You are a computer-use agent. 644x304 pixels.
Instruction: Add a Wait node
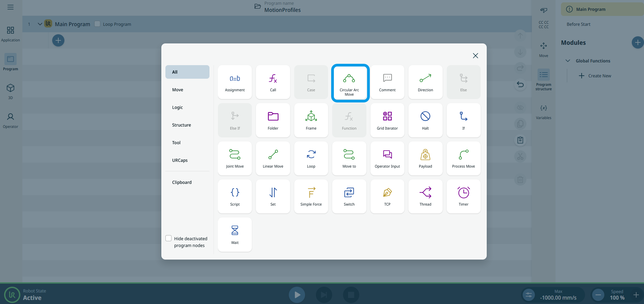point(235,234)
